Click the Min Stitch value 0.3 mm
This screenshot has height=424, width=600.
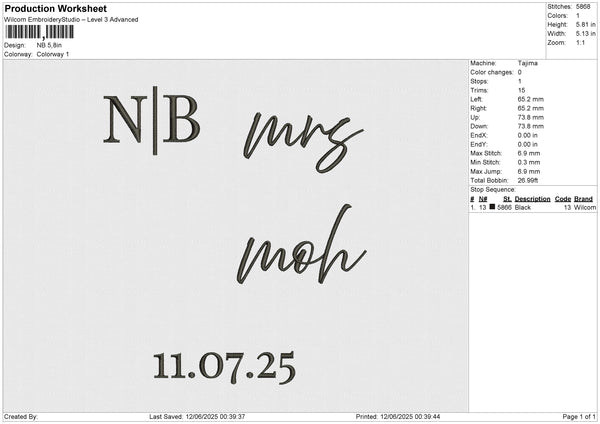coord(529,162)
